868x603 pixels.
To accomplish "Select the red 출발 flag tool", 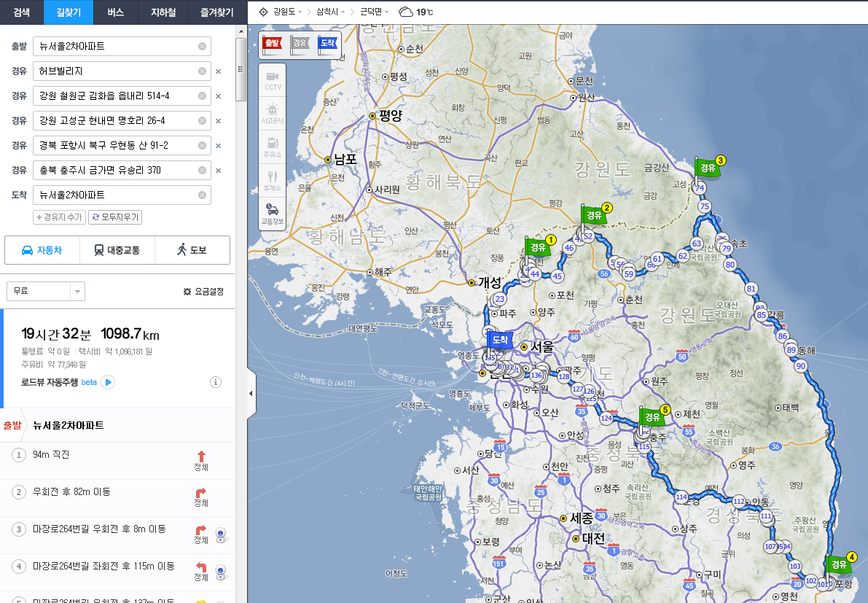I will click(x=272, y=44).
